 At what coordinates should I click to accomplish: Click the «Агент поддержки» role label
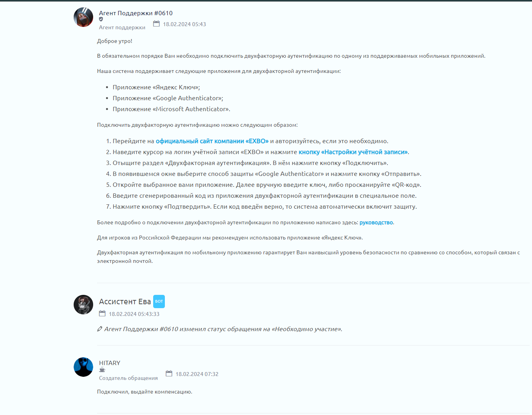[122, 28]
